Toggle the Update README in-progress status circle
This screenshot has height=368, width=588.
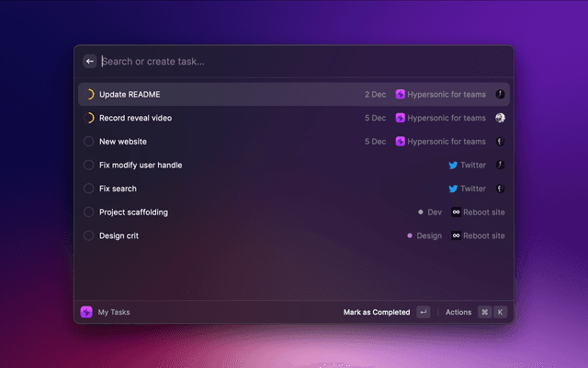tap(89, 94)
